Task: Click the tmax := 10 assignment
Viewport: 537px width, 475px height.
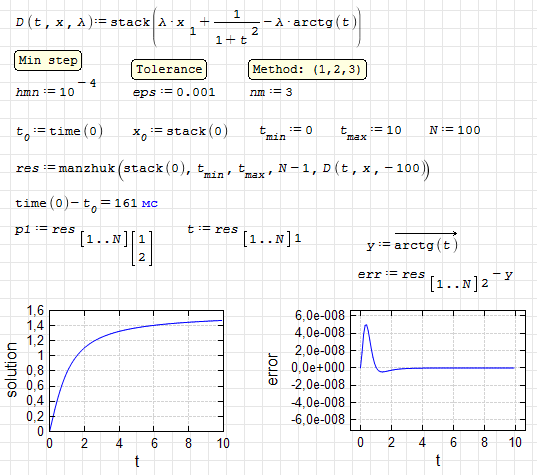Action: [371, 132]
